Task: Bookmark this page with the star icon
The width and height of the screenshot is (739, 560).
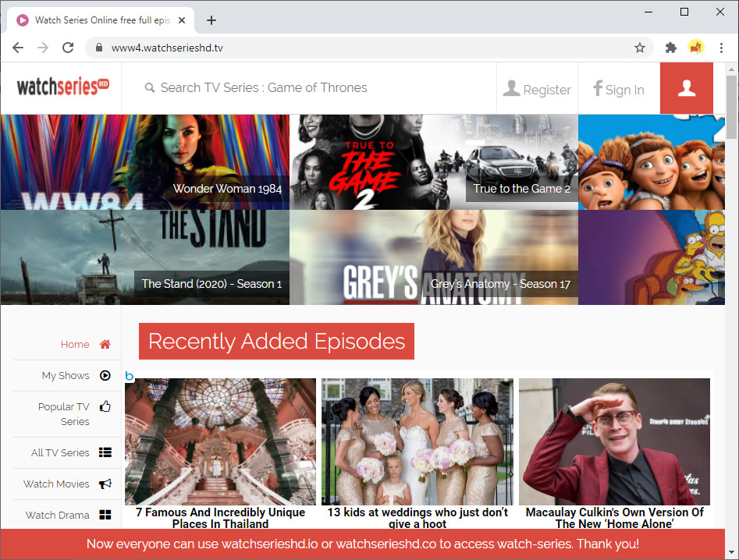Action: (x=640, y=48)
